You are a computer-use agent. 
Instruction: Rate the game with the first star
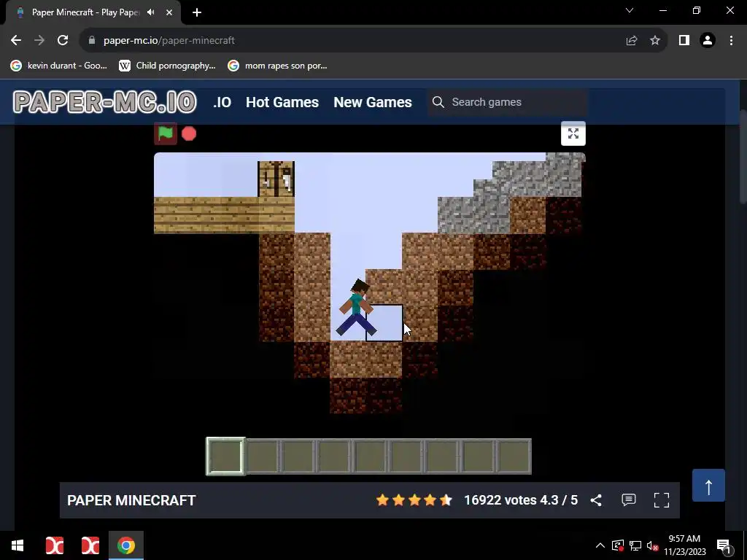[382, 500]
